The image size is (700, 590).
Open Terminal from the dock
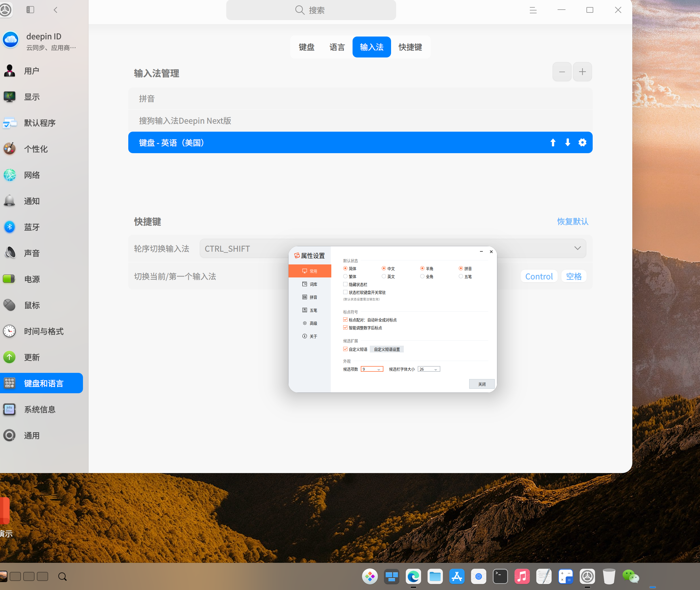[500, 576]
